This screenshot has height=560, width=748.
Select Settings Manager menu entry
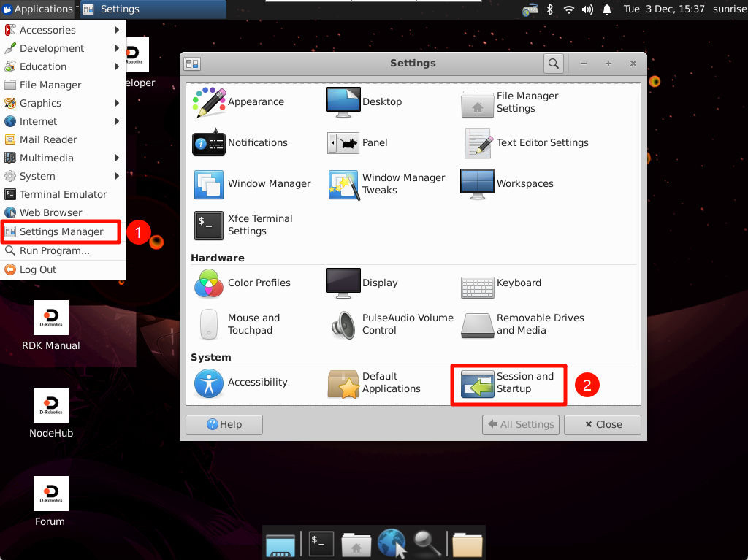tap(61, 232)
